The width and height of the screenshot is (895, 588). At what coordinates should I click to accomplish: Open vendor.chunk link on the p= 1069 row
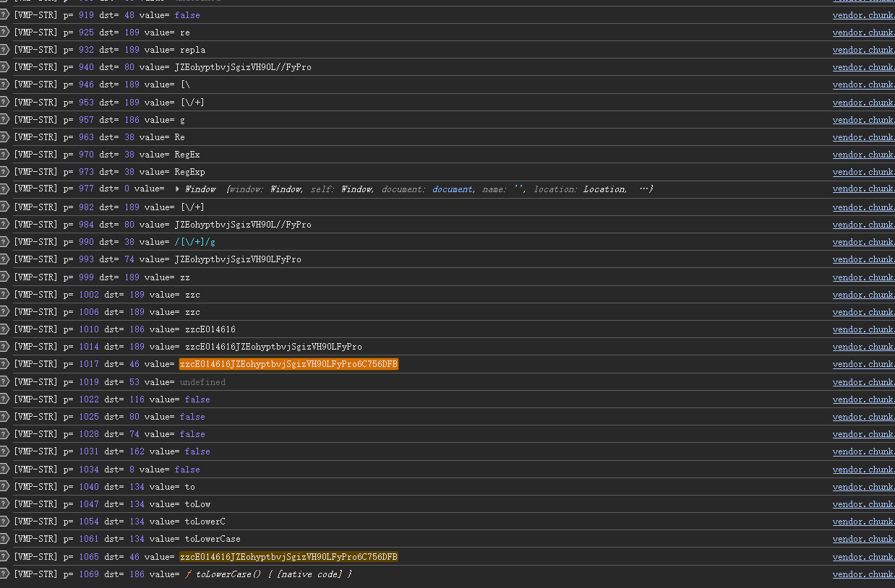pyautogui.click(x=863, y=574)
